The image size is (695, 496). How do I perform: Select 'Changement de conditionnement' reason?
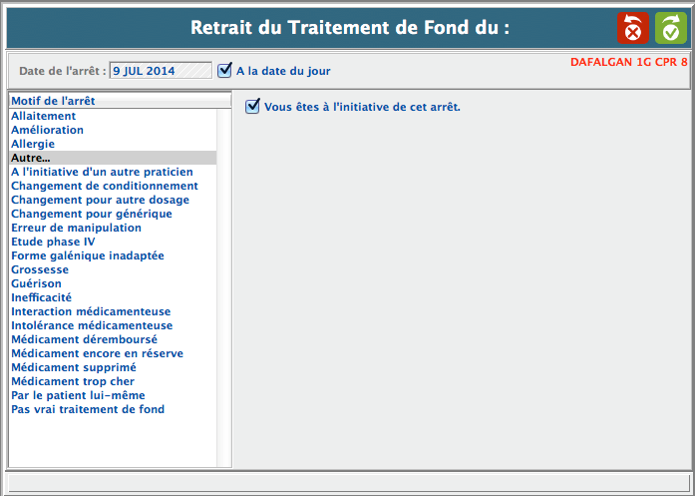coord(104,186)
